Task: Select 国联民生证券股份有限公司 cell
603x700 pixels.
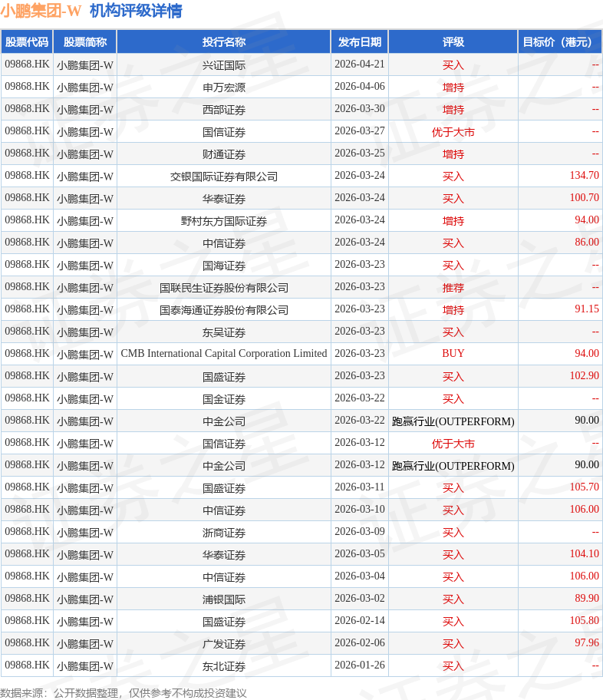Action: pyautogui.click(x=223, y=288)
